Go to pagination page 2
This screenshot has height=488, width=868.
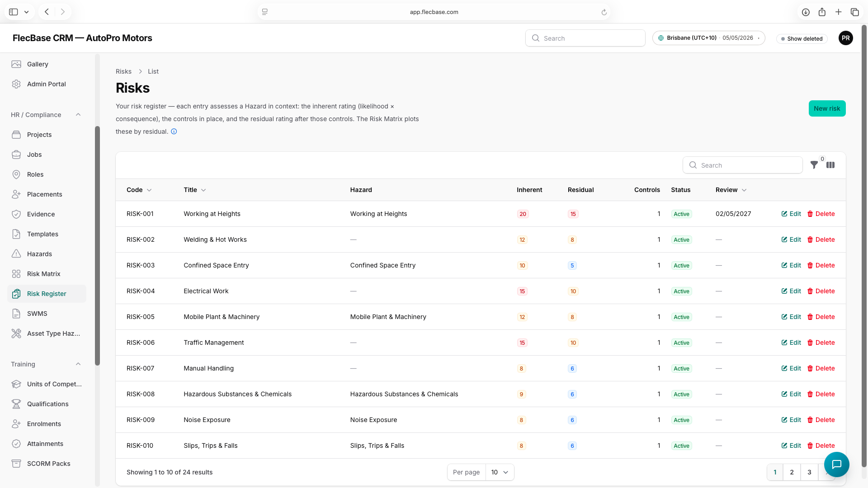792,472
